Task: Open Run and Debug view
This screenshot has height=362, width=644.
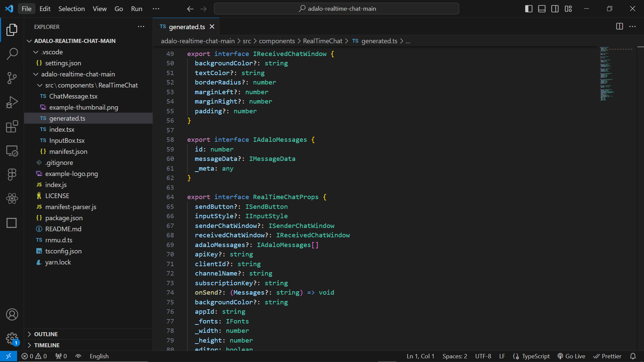Action: tap(12, 102)
